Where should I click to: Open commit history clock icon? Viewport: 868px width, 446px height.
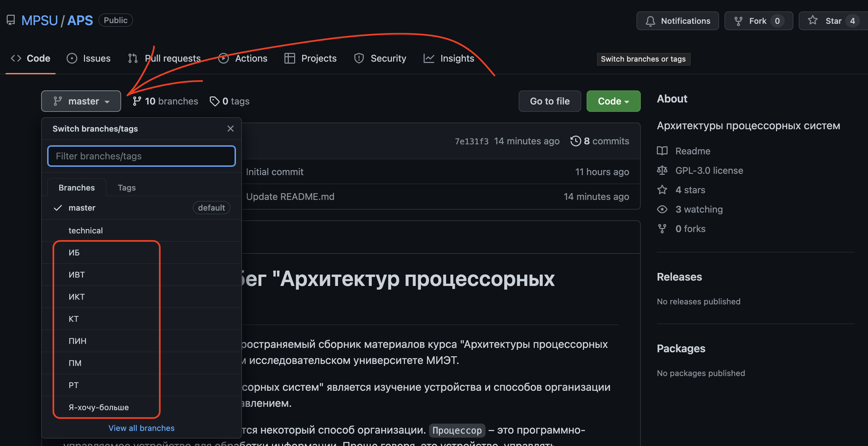[575, 141]
